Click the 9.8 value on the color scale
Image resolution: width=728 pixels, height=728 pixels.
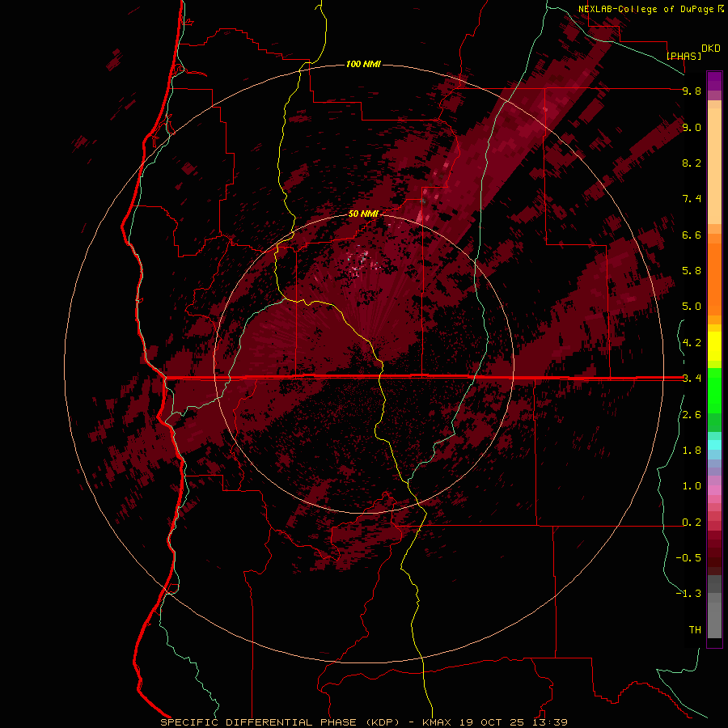(x=692, y=91)
